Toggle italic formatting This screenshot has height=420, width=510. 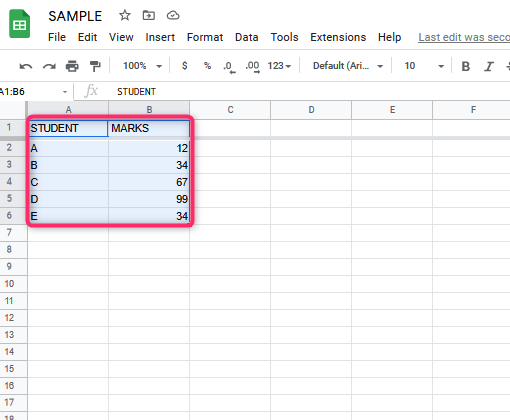(489, 66)
